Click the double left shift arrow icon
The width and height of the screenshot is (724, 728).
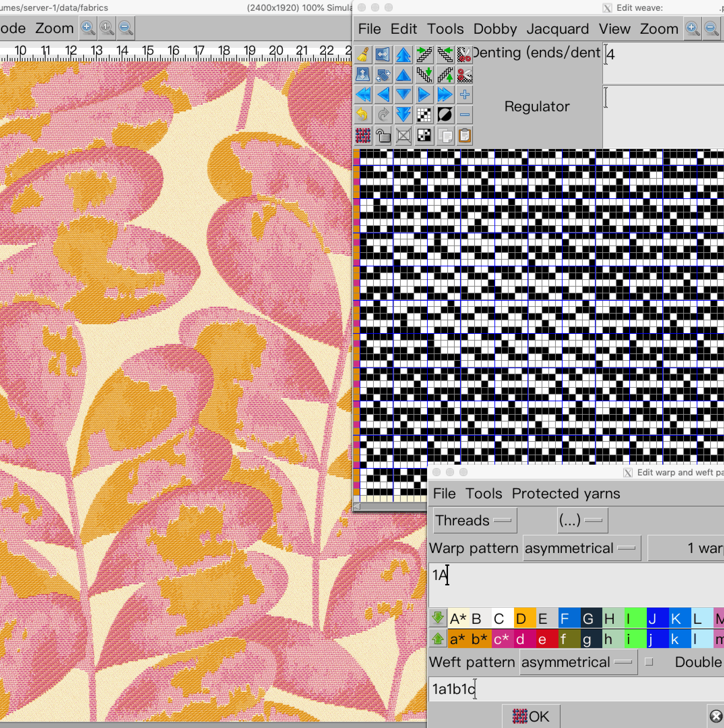click(363, 94)
